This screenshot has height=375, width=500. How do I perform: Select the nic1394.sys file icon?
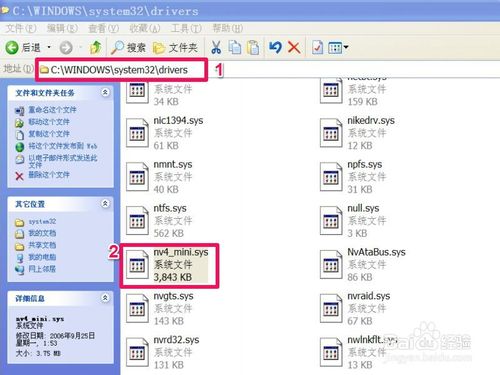pos(137,133)
